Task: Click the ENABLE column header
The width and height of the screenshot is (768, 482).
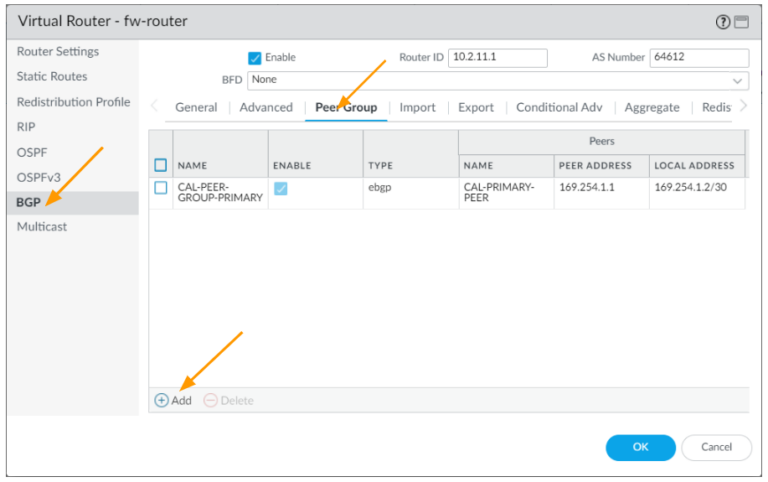Action: [x=292, y=166]
